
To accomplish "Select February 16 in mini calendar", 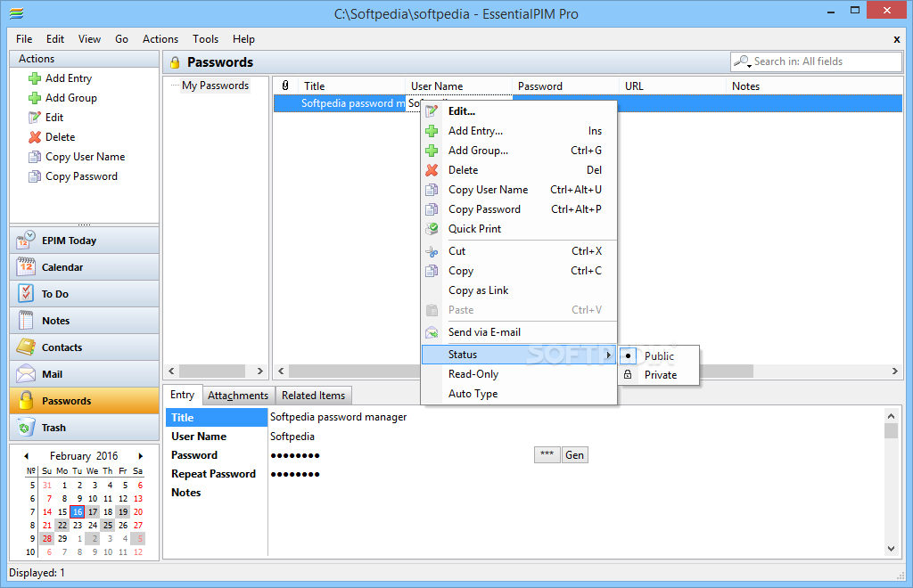I will pyautogui.click(x=78, y=511).
